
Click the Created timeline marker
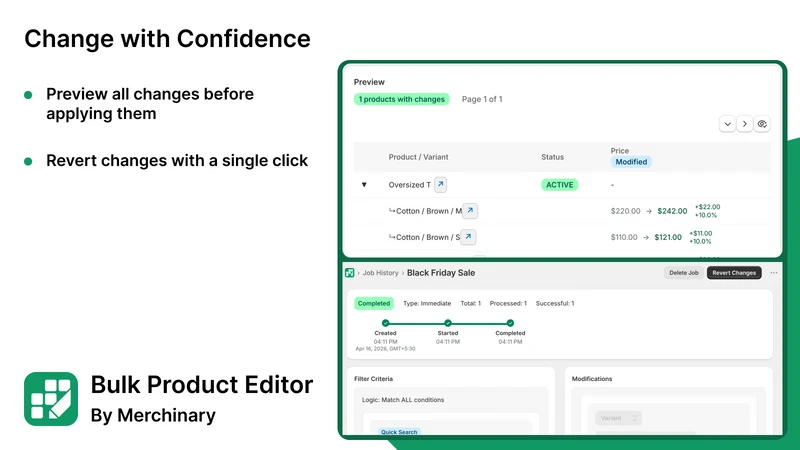pyautogui.click(x=385, y=323)
